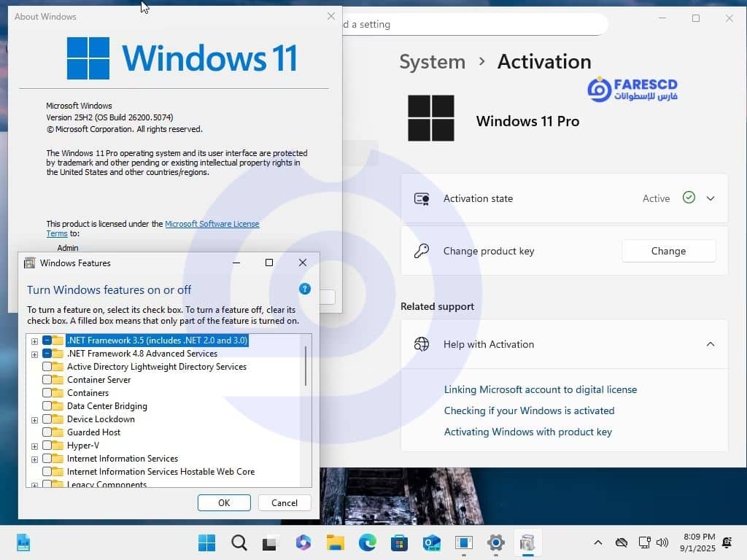Click the Change product key button
Image resolution: width=747 pixels, height=560 pixels.
pyautogui.click(x=668, y=251)
